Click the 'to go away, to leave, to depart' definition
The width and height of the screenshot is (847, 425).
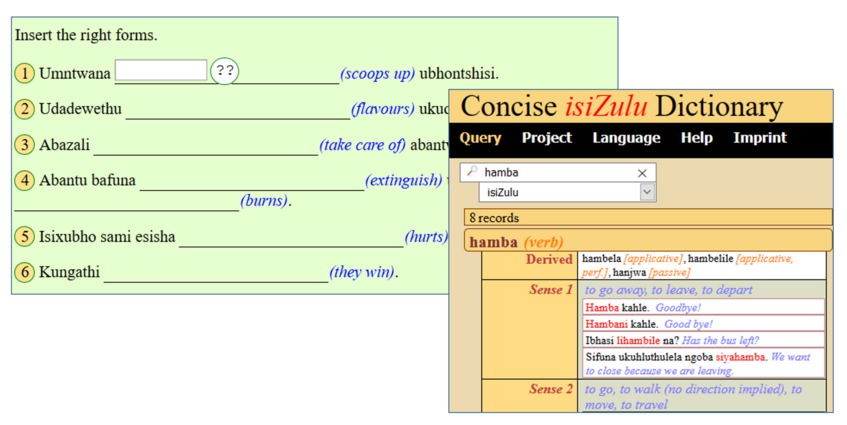[x=668, y=290]
